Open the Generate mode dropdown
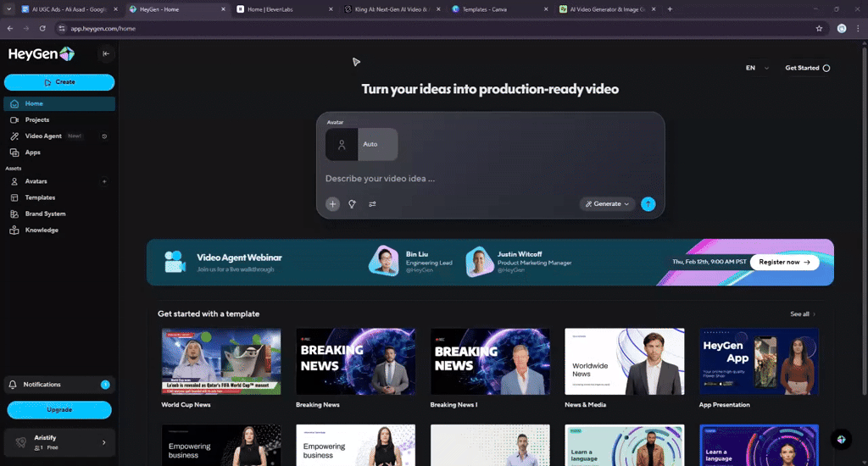 (607, 204)
